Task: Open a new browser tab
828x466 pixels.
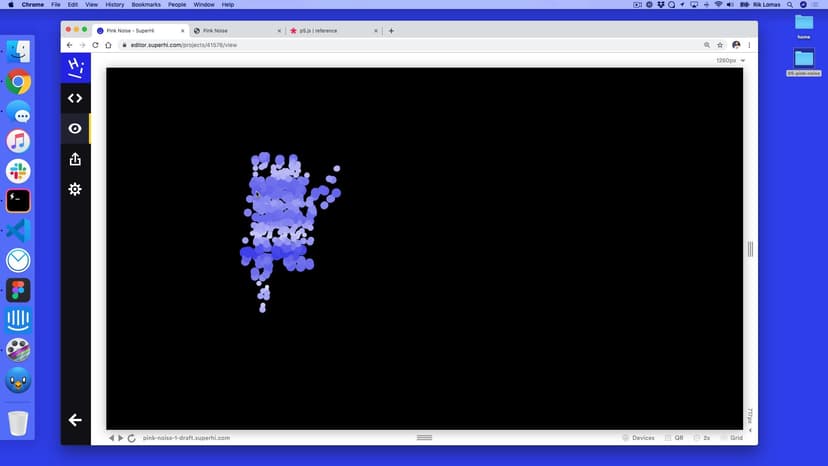Action: 391,31
